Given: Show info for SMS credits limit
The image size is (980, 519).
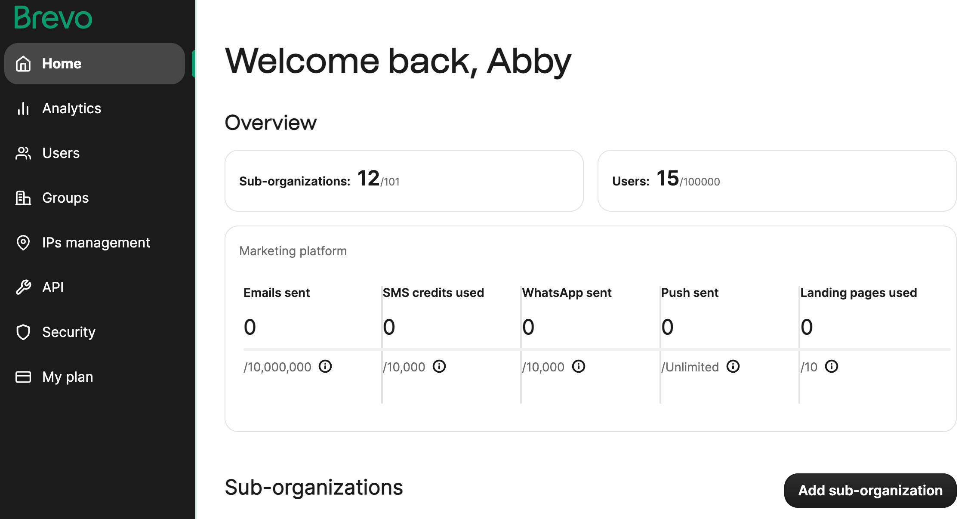Looking at the screenshot, I should pyautogui.click(x=439, y=367).
